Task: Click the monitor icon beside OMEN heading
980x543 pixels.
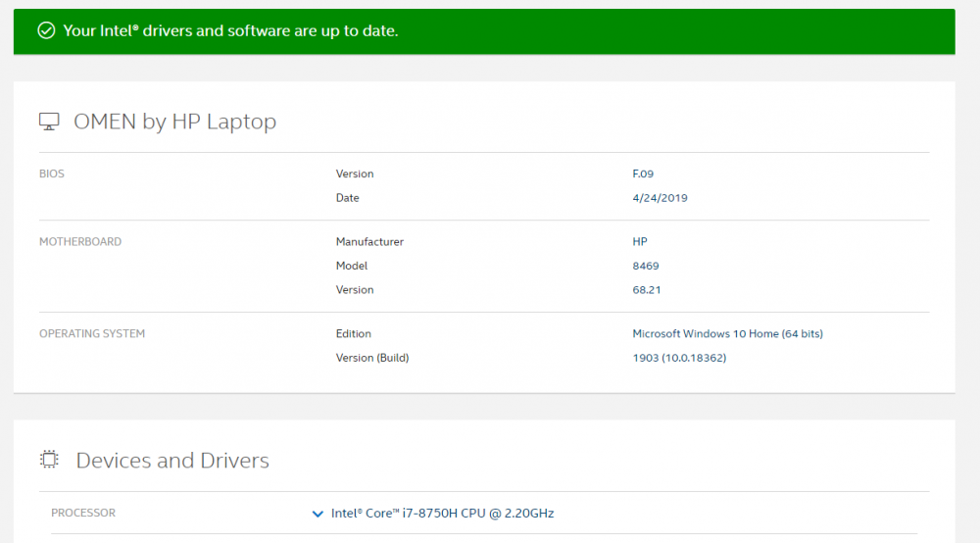Action: click(x=49, y=122)
